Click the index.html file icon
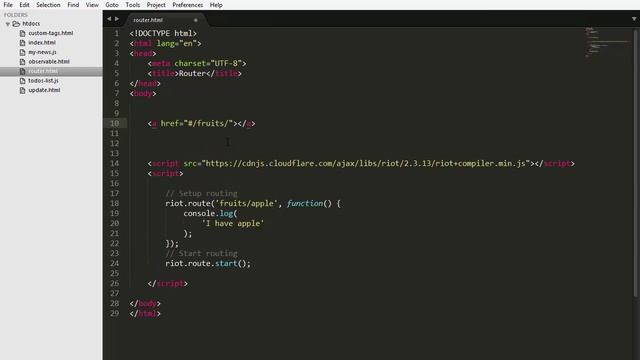Viewport: 640px width, 360px height. click(x=22, y=42)
